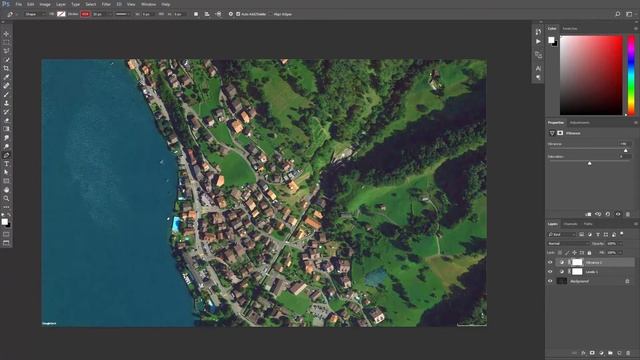Open the History panel icon in the dock
Screen dimensions: 640x360
pyautogui.click(x=538, y=31)
